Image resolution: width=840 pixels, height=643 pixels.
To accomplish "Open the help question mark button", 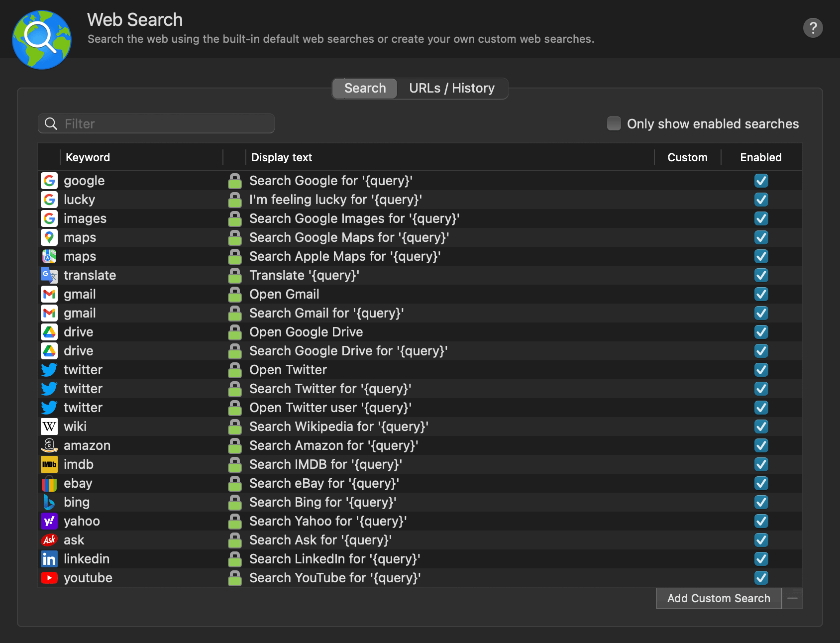I will coord(814,28).
